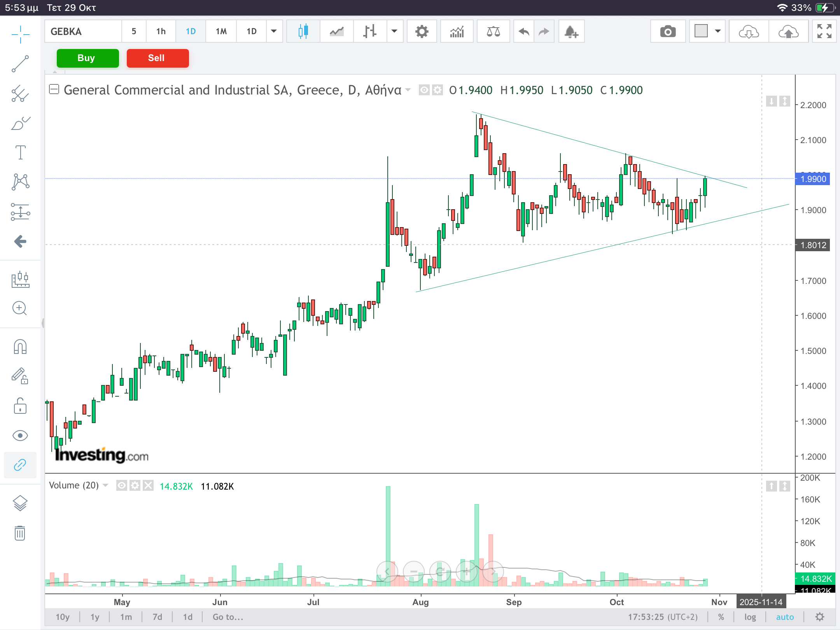Viewport: 840px width, 630px height.
Task: Take a chart snapshot with camera
Action: (668, 31)
